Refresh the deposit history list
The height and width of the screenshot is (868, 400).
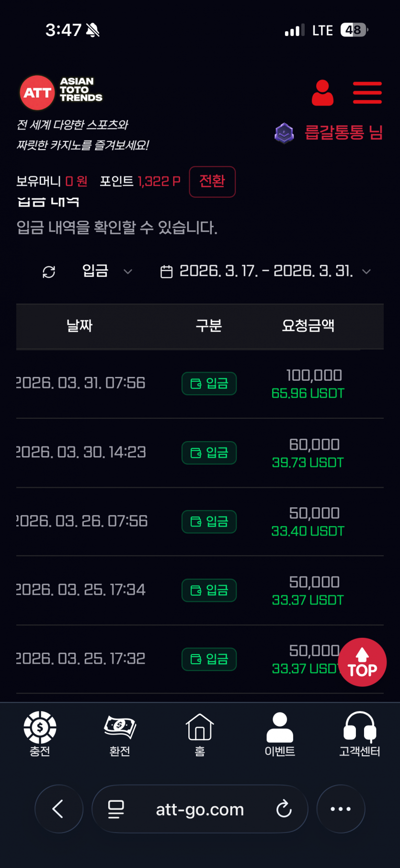[49, 272]
